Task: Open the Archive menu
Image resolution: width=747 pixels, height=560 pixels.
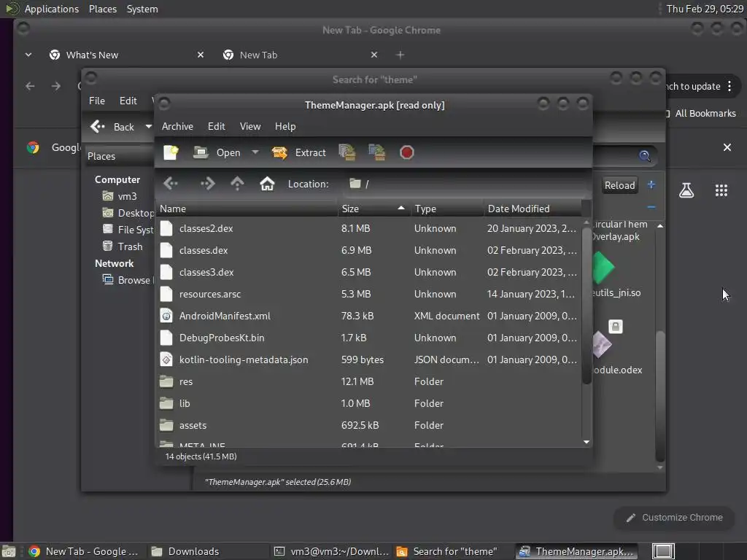Action: pyautogui.click(x=177, y=126)
